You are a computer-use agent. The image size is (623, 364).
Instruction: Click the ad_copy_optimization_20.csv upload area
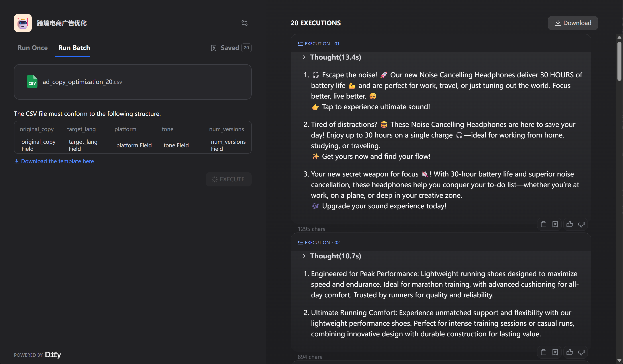click(133, 82)
